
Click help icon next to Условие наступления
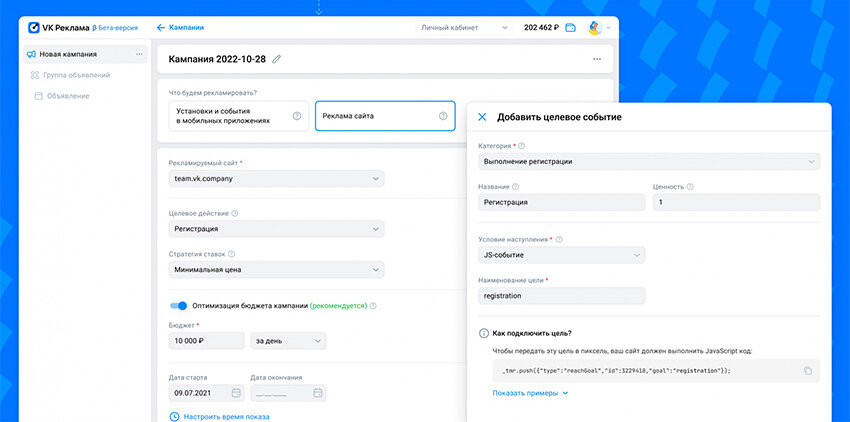point(559,239)
